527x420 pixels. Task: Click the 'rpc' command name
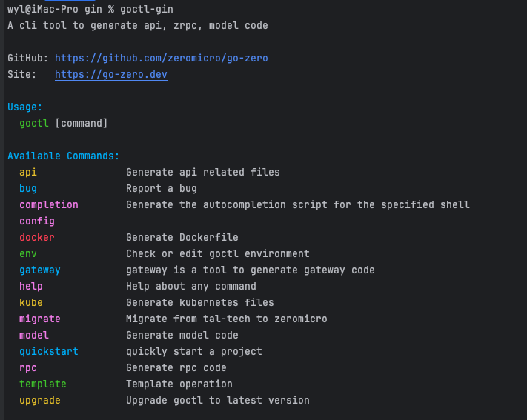(28, 367)
